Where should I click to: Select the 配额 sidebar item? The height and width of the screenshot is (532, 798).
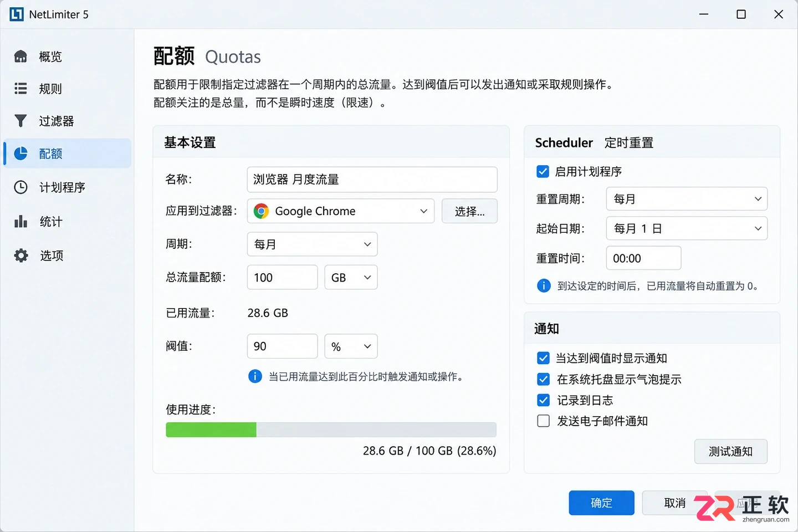click(68, 154)
